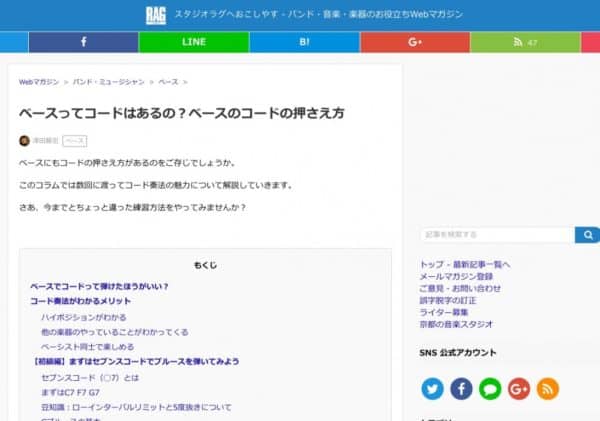Open the Google+ official account icon
The image size is (600, 421).
(x=519, y=389)
